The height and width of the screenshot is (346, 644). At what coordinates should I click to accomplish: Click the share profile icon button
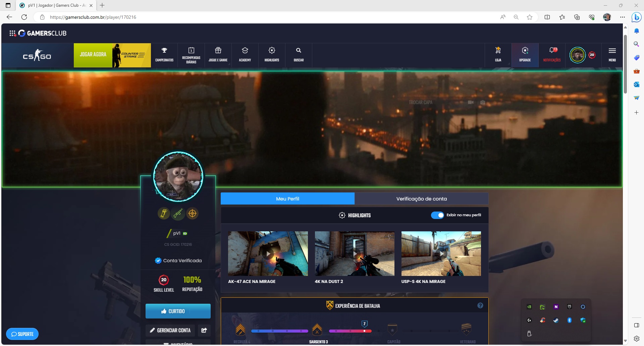click(x=204, y=330)
